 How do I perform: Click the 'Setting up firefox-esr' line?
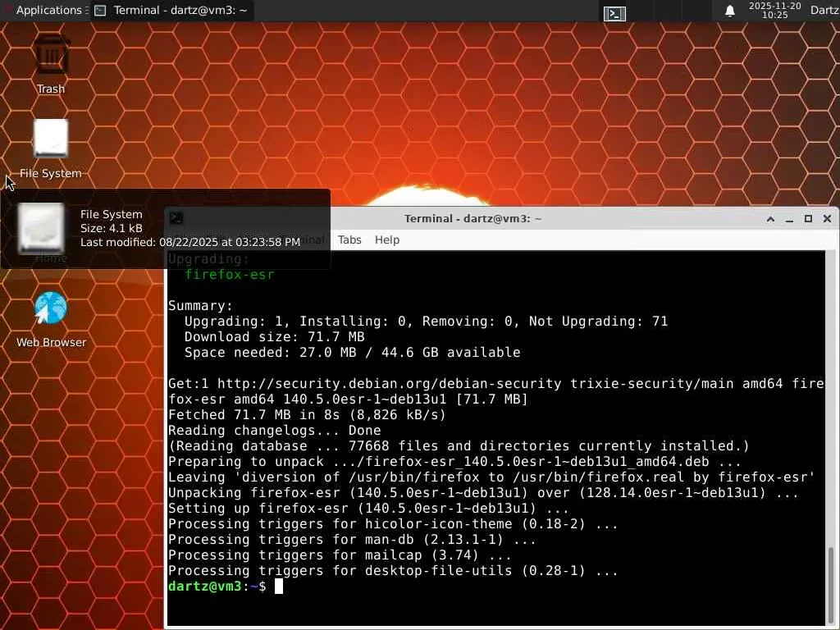(x=368, y=508)
